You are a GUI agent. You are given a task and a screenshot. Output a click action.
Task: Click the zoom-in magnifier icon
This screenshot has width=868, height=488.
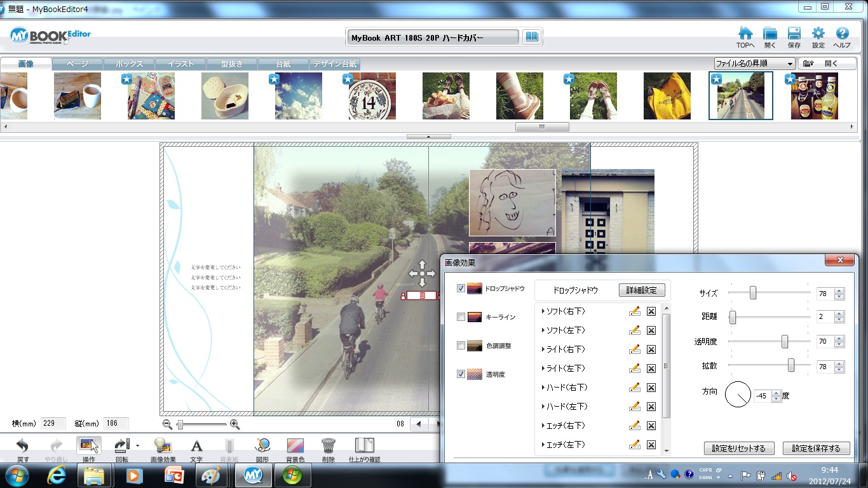click(x=234, y=424)
